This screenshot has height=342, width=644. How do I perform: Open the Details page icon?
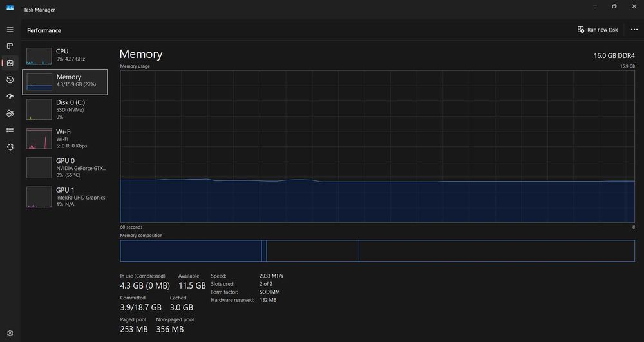pyautogui.click(x=10, y=130)
